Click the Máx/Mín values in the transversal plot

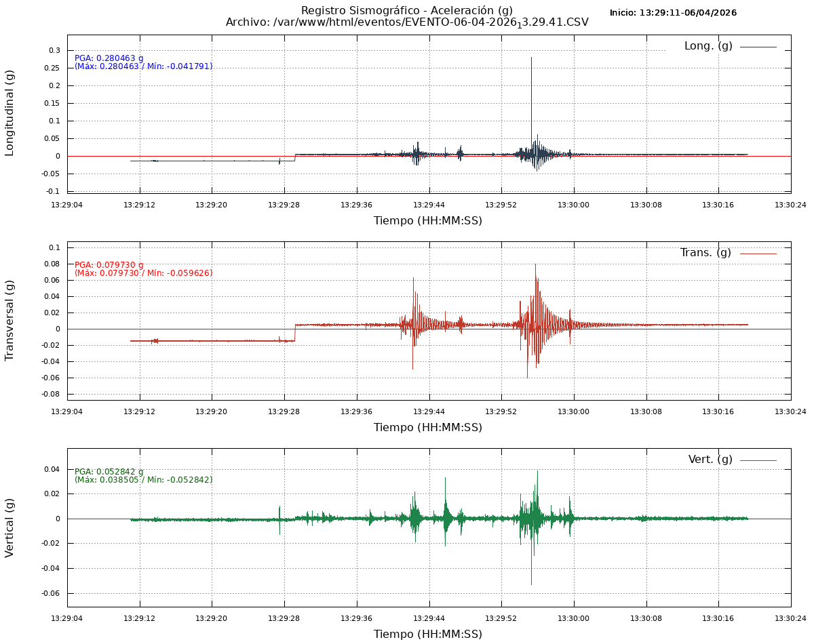tap(143, 273)
